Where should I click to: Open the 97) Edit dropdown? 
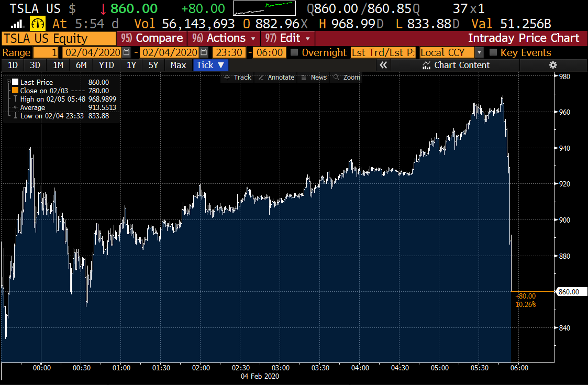coord(287,38)
